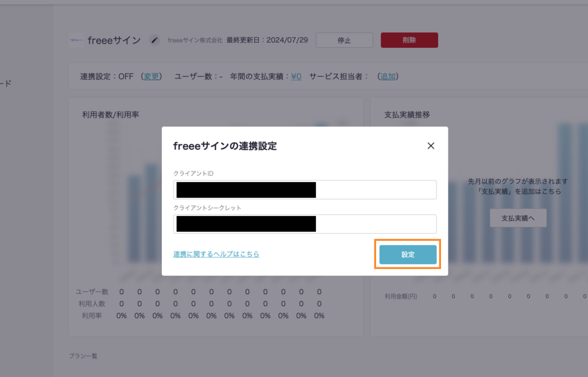Viewport: 588px width, 377px height.
Task: Click the 利用者数/利用率 chart heading
Action: tap(110, 114)
